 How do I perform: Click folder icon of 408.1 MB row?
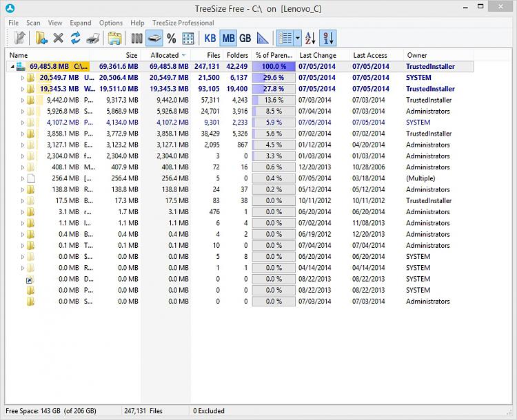point(30,167)
